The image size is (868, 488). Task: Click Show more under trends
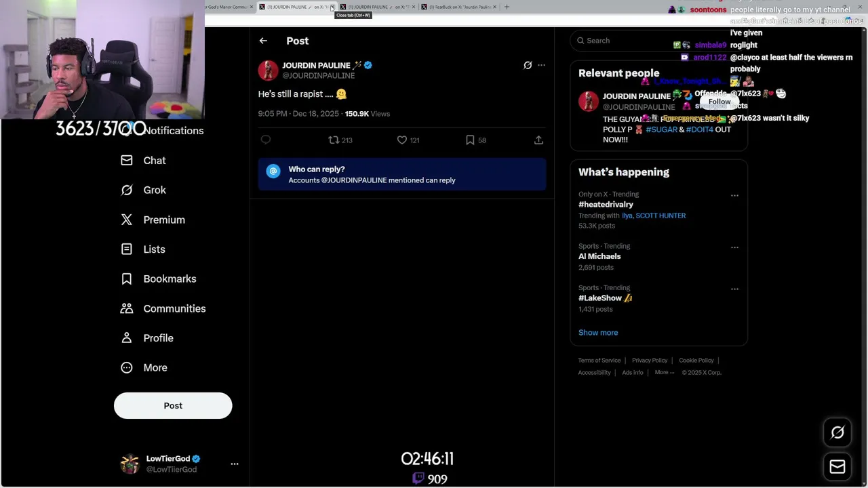[598, 333]
